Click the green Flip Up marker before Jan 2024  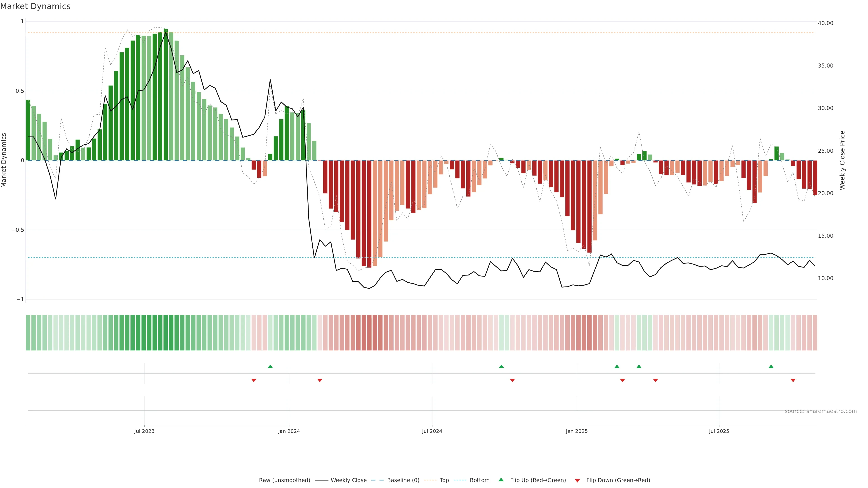(270, 366)
